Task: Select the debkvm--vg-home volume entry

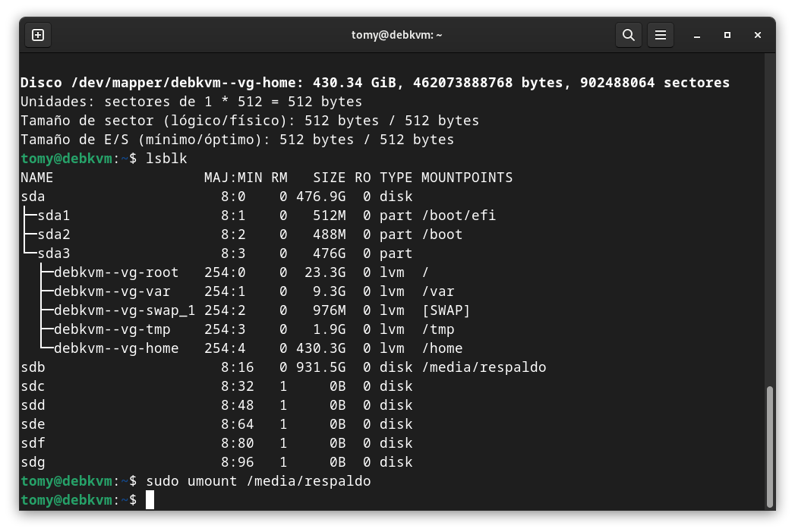Action: click(115, 348)
